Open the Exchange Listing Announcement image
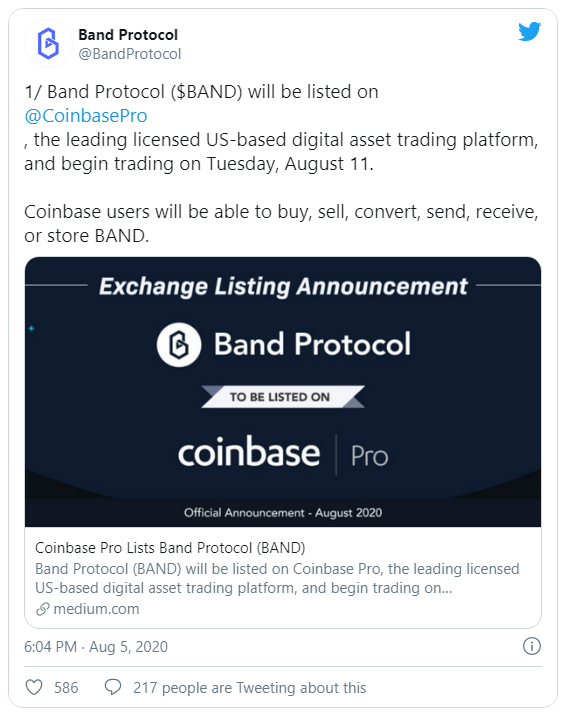 283,392
